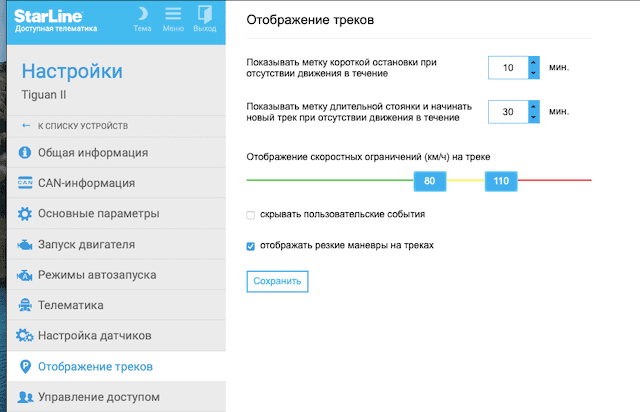Open Управление доступом settings section

98,397
